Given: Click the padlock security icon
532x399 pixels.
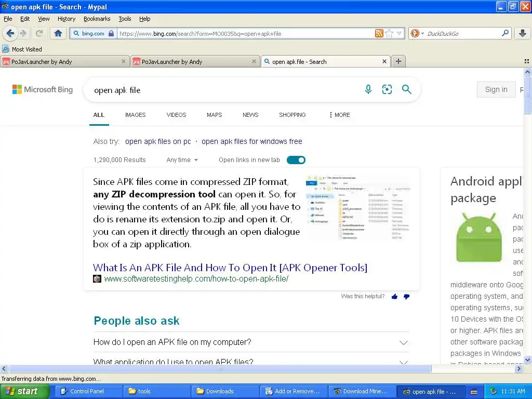Looking at the screenshot, I should coord(111,33).
